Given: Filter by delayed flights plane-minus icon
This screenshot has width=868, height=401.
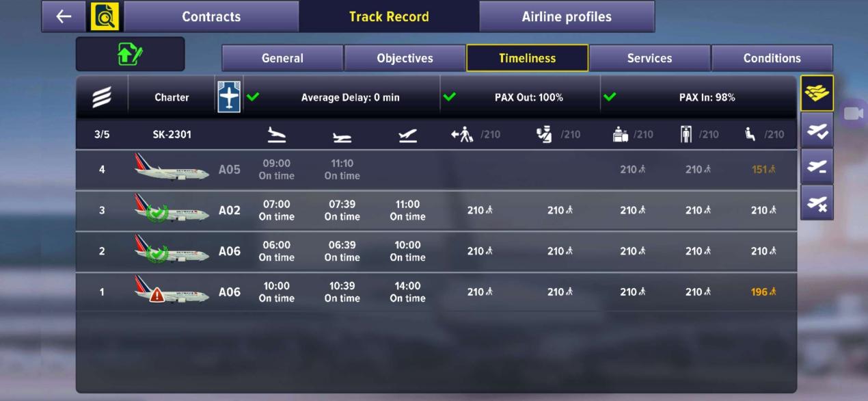Looking at the screenshot, I should click(x=817, y=166).
